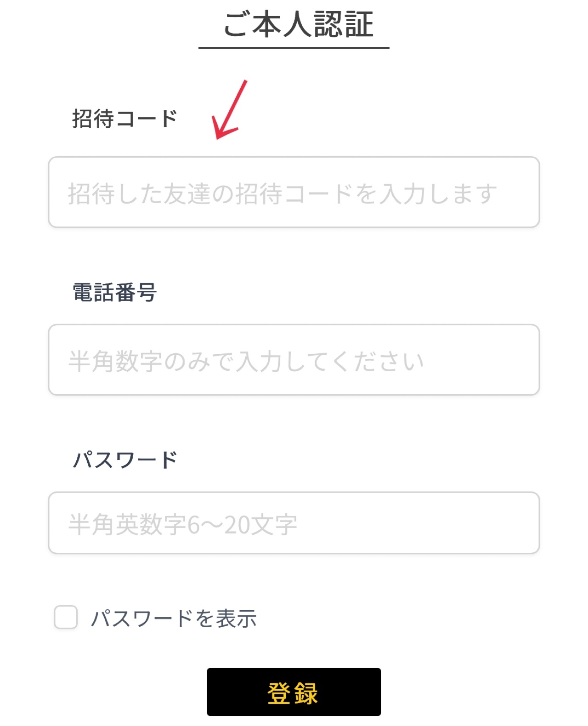Click the 電話番号 field label
This screenshot has width=588, height=726.
pos(115,292)
